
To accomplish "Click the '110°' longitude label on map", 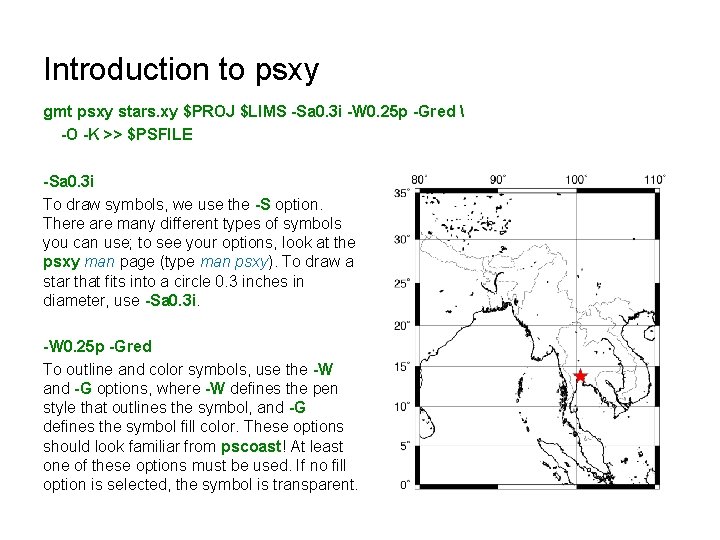I will tap(655, 180).
